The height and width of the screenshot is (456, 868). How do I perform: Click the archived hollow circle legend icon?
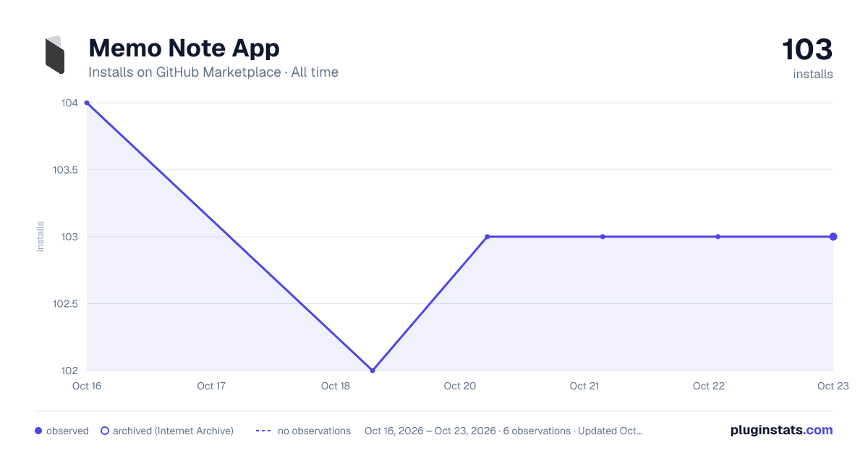point(105,431)
